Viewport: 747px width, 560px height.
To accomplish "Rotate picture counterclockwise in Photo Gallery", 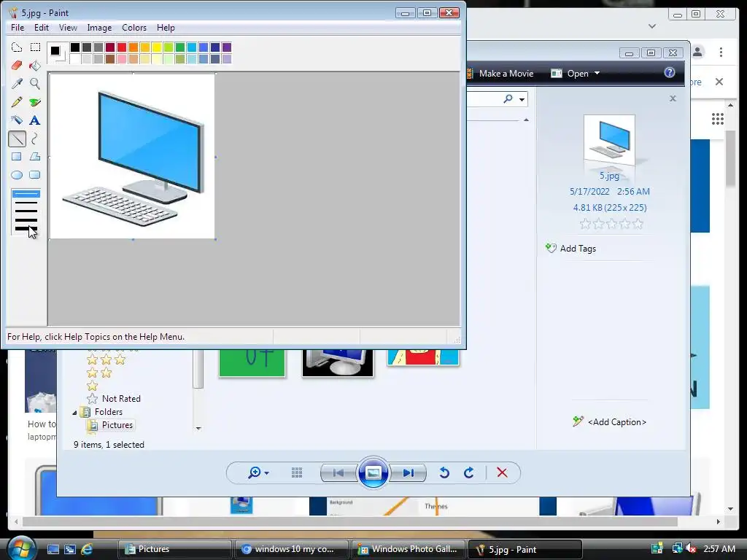I will click(x=444, y=472).
